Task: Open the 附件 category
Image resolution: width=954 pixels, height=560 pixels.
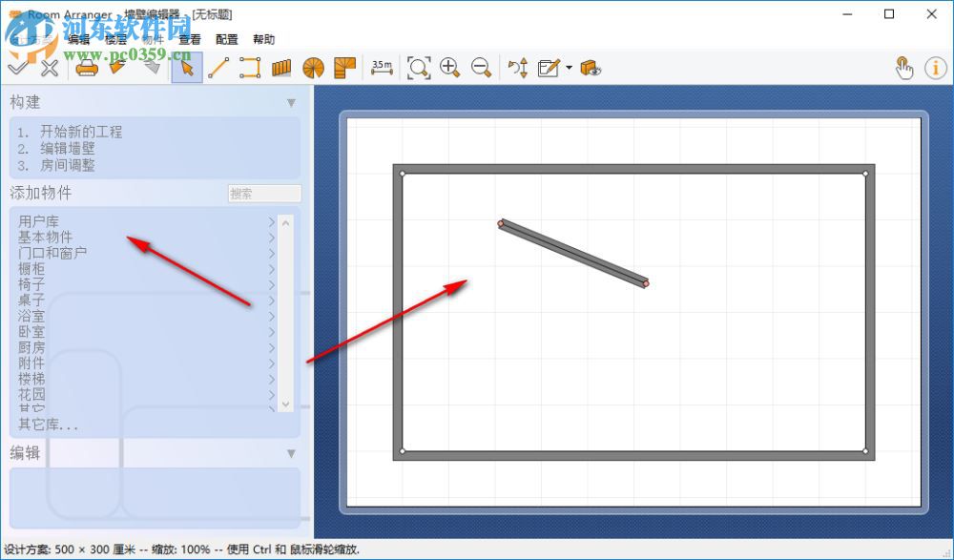Action: point(146,363)
